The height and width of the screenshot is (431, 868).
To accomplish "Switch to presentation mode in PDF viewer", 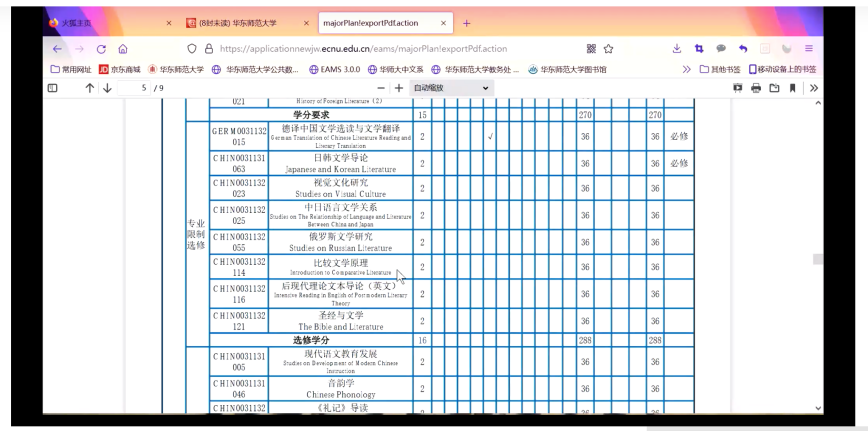I will point(738,88).
